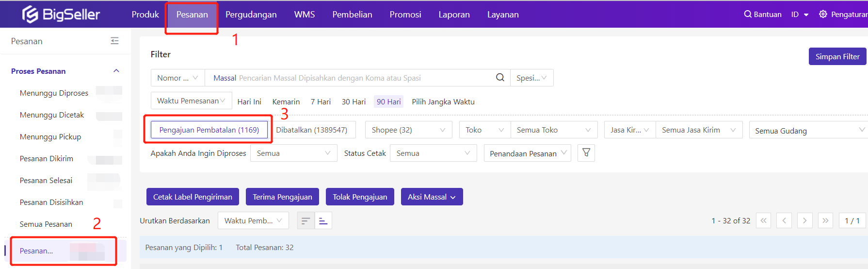Sort descending with the first sort icon
Viewport: 868px width, 269px height.
(x=305, y=221)
